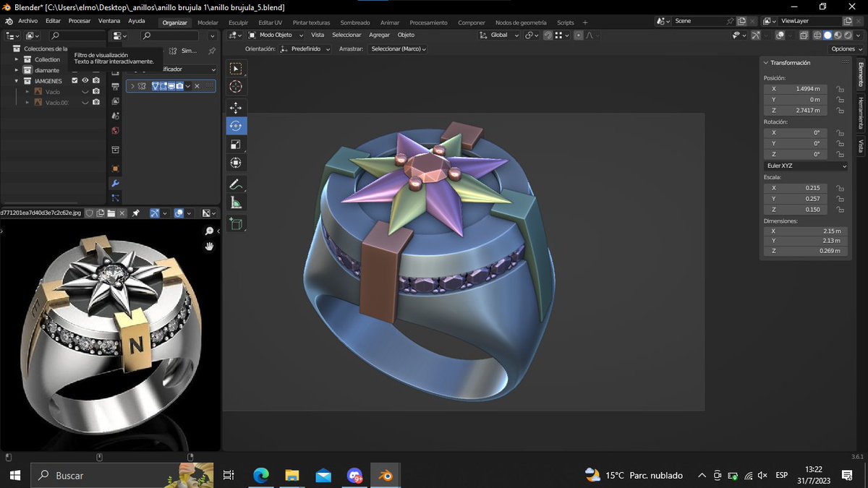Image resolution: width=868 pixels, height=488 pixels.
Task: Select the Transform tool
Action: click(236, 163)
